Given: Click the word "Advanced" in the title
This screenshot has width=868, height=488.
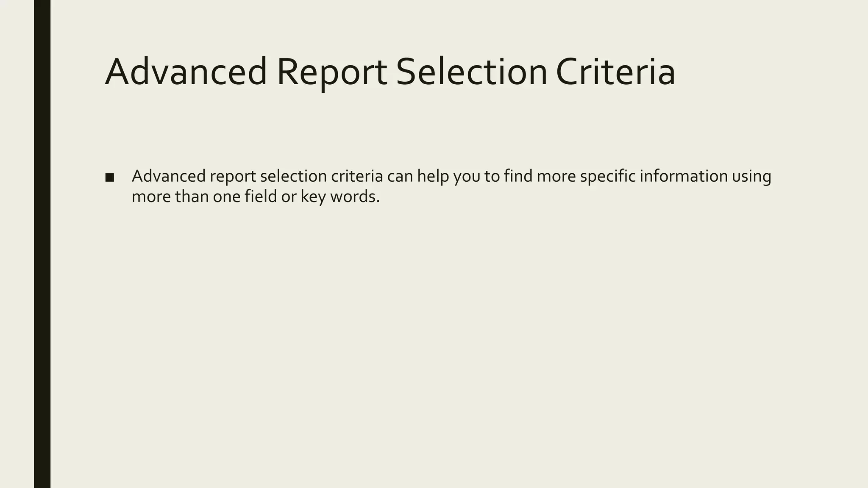Looking at the screenshot, I should 186,72.
